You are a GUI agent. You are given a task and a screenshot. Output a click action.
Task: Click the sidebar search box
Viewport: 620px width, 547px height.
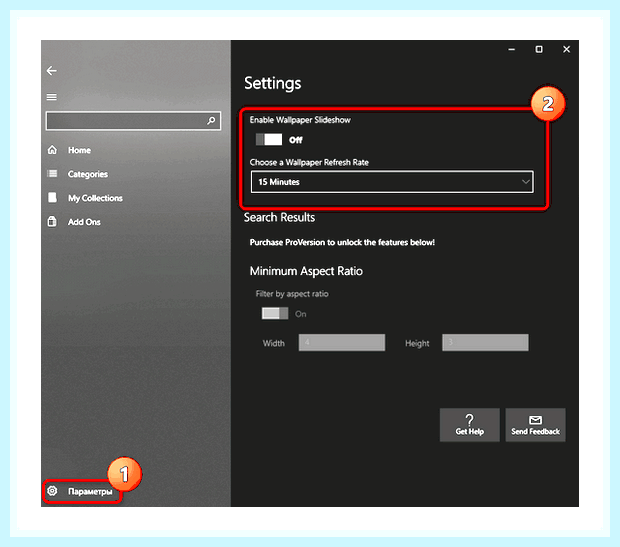(x=133, y=121)
